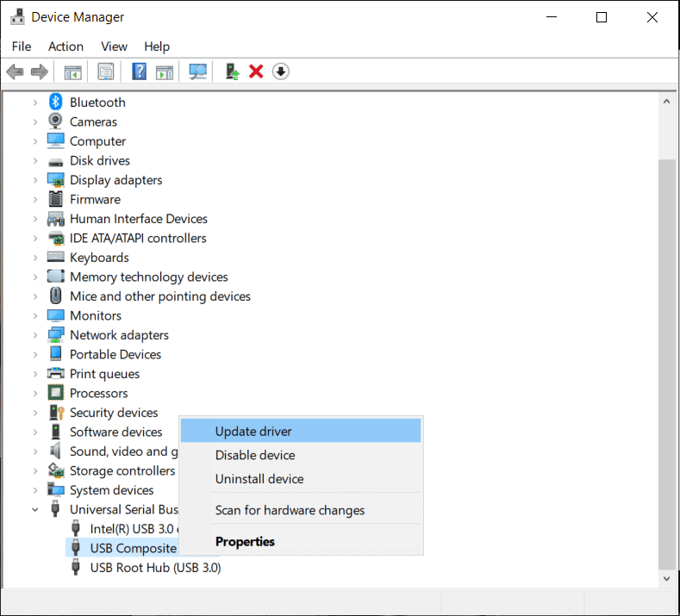This screenshot has width=680, height=616.
Task: Click the Network adapters category icon
Action: (55, 334)
